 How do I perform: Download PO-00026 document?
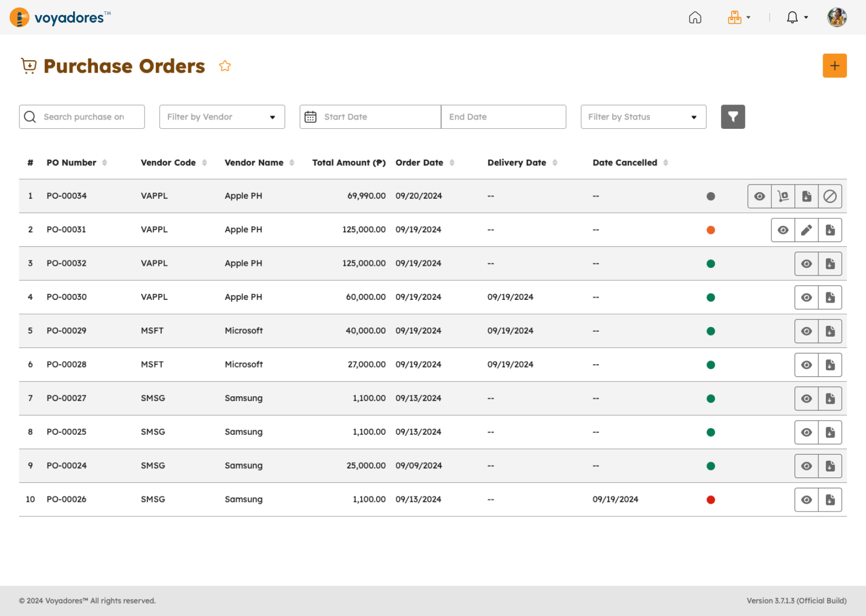click(830, 500)
